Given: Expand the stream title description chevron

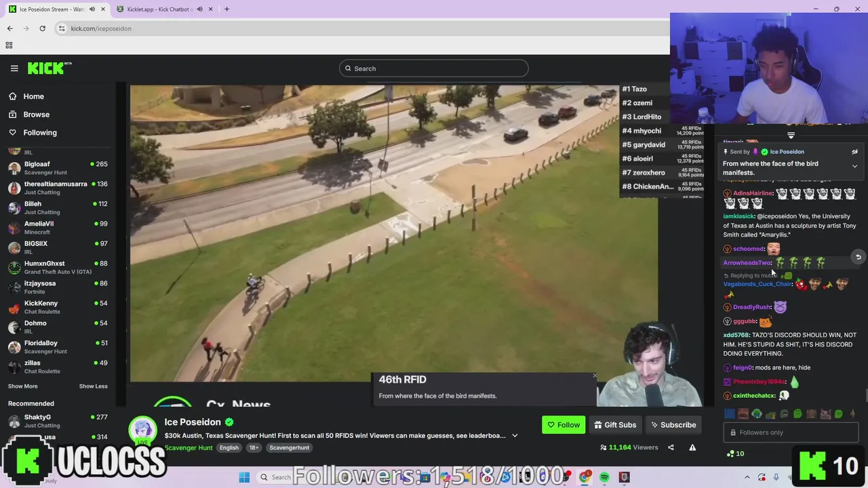Looking at the screenshot, I should (515, 436).
